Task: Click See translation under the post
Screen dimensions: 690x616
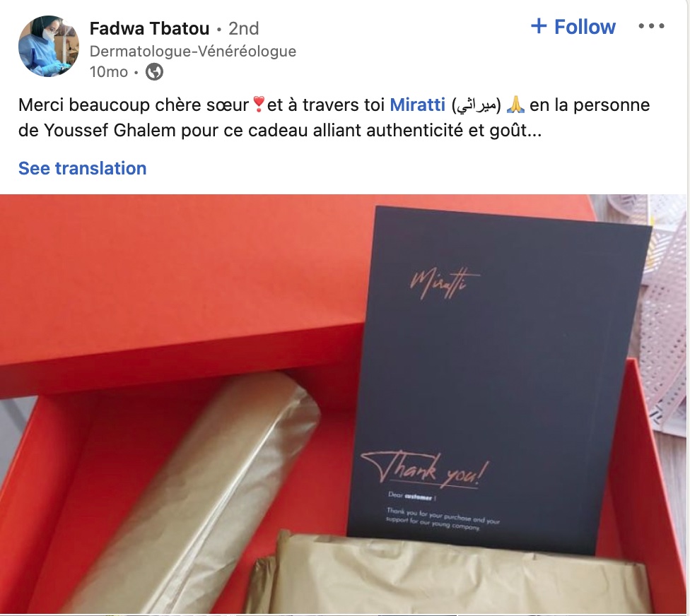Action: point(82,168)
